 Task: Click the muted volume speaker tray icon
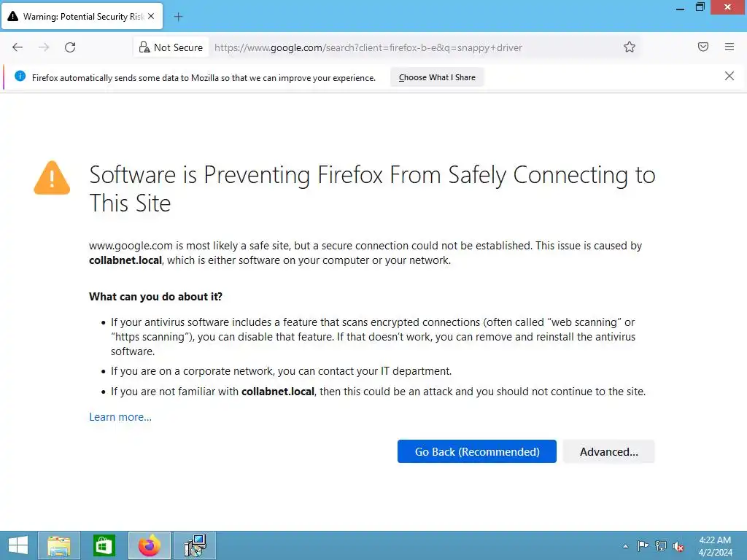click(x=678, y=545)
